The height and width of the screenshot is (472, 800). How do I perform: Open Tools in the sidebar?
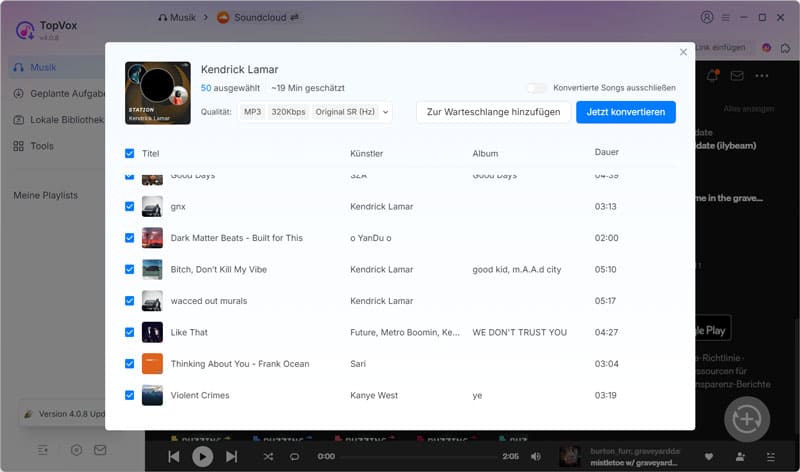tap(34, 146)
